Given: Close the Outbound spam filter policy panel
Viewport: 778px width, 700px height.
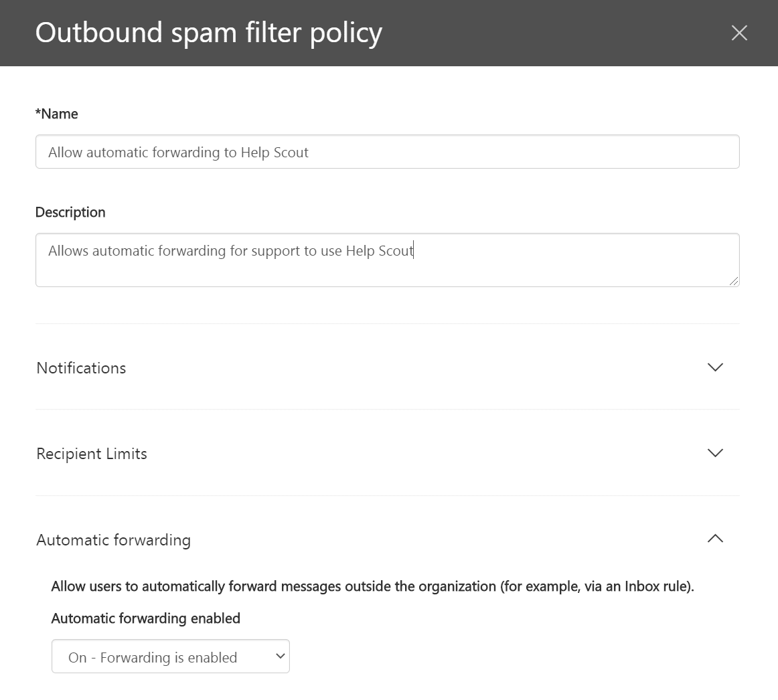Looking at the screenshot, I should tap(738, 33).
